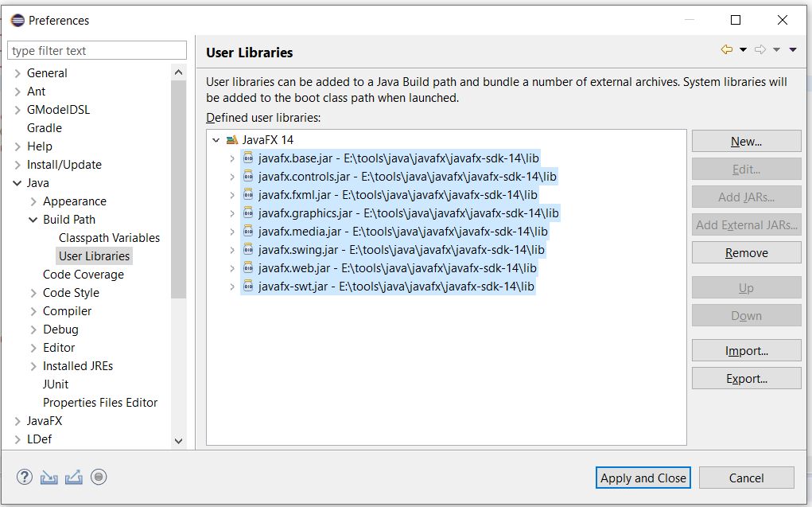
Task: Select Classpath Variables in the tree
Action: click(109, 238)
